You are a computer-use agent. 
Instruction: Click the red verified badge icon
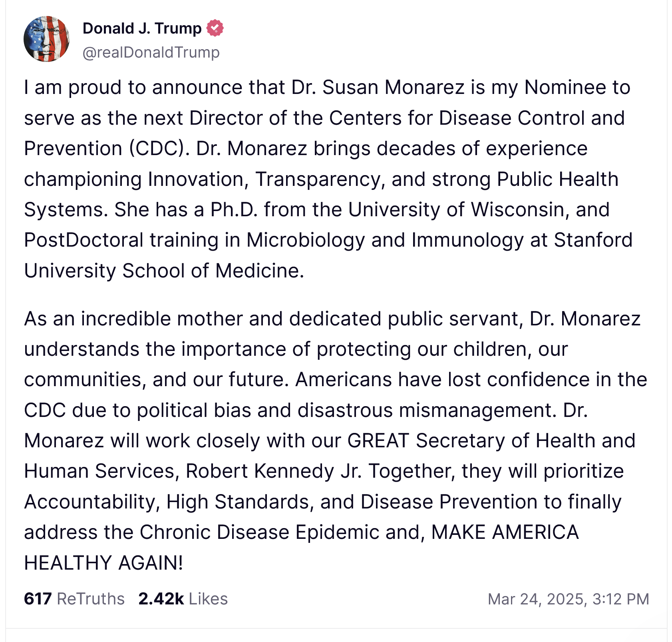pos(215,28)
